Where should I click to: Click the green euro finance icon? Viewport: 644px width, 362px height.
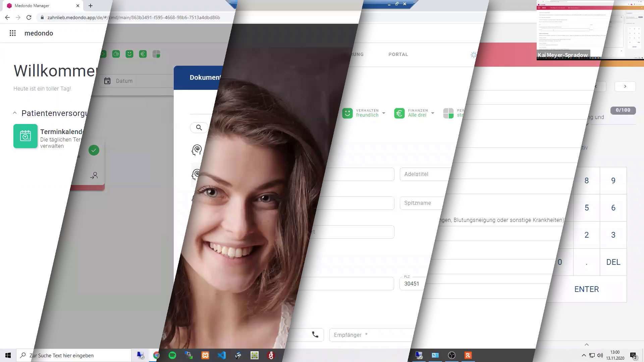(143, 54)
